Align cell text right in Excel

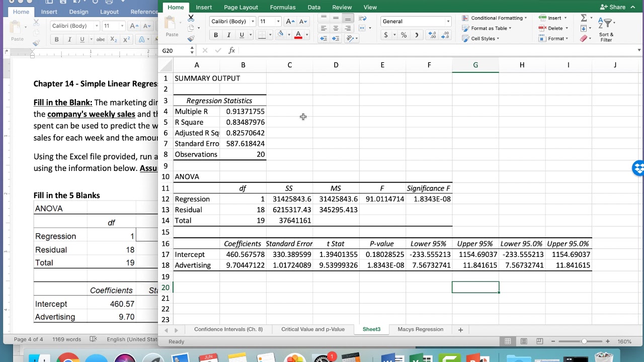click(x=348, y=28)
